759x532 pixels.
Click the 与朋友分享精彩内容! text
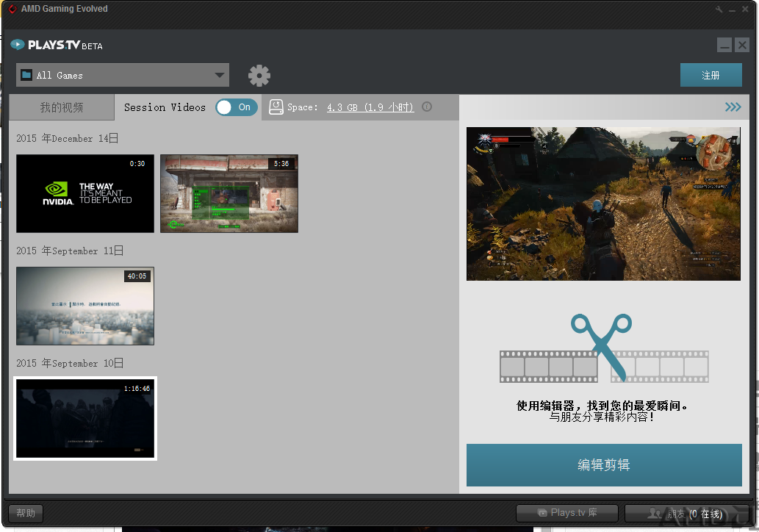(602, 417)
